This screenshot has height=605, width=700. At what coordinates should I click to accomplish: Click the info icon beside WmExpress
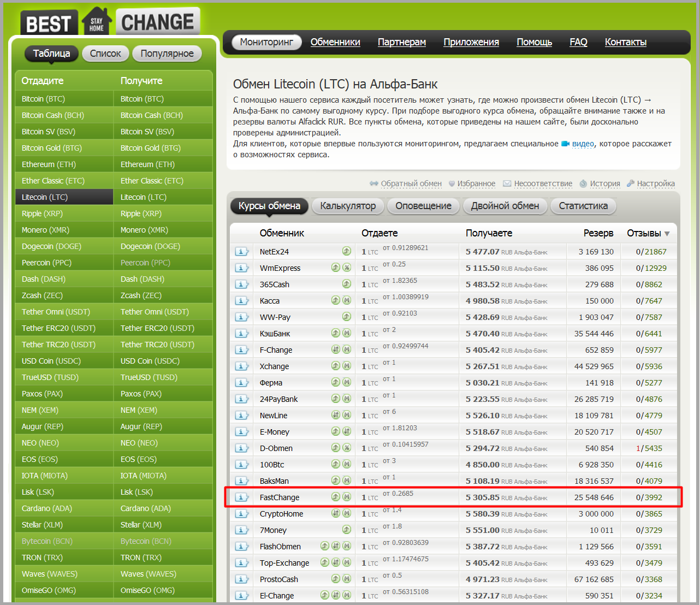[241, 268]
